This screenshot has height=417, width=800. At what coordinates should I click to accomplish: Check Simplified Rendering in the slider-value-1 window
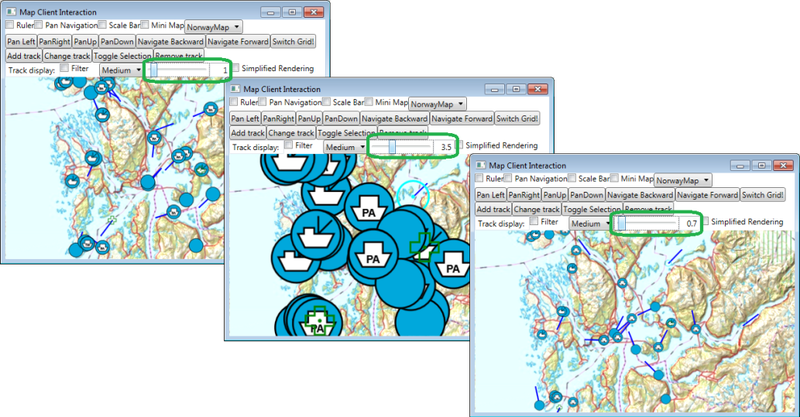(x=235, y=68)
